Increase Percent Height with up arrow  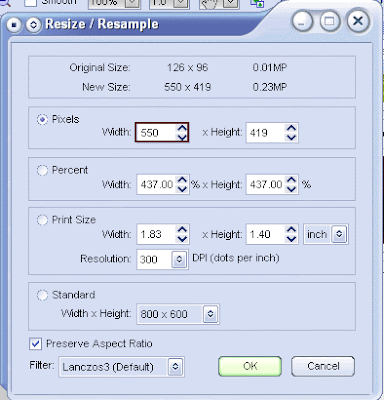click(291, 180)
